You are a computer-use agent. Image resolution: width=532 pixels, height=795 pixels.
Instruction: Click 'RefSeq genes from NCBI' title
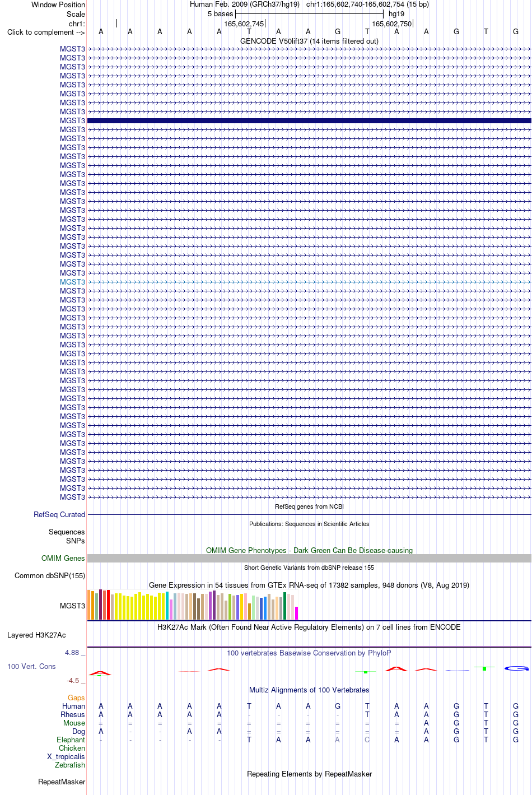coord(309,506)
